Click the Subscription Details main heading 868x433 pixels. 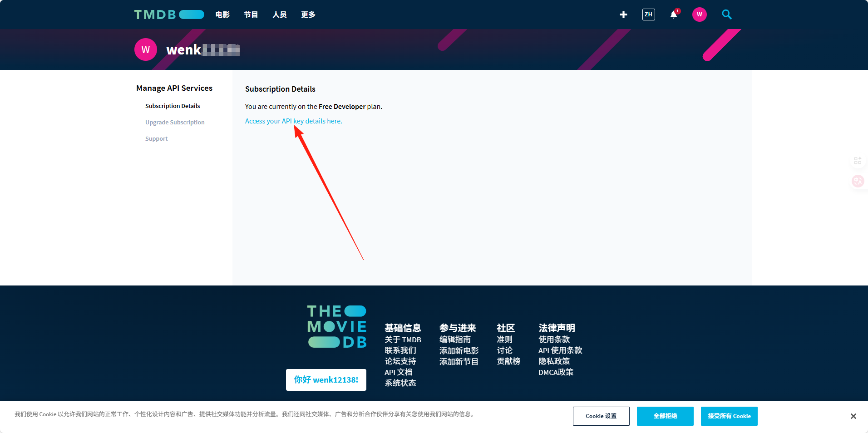click(x=280, y=89)
